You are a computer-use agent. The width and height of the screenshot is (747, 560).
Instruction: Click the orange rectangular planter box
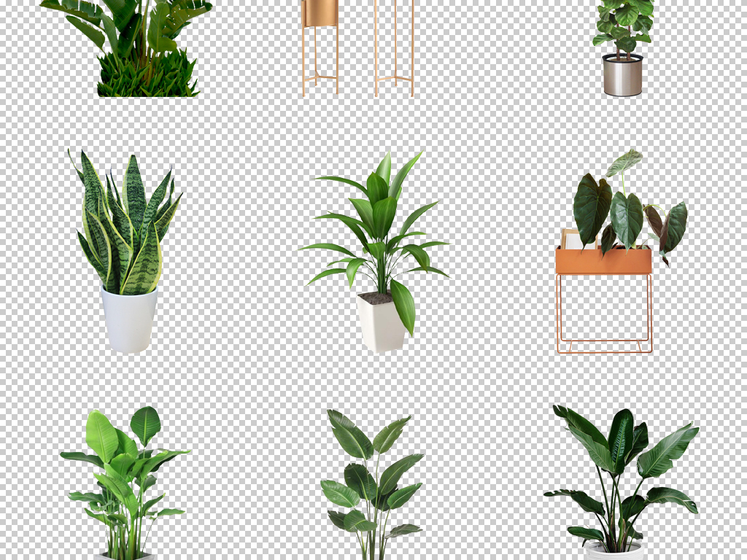(x=603, y=261)
